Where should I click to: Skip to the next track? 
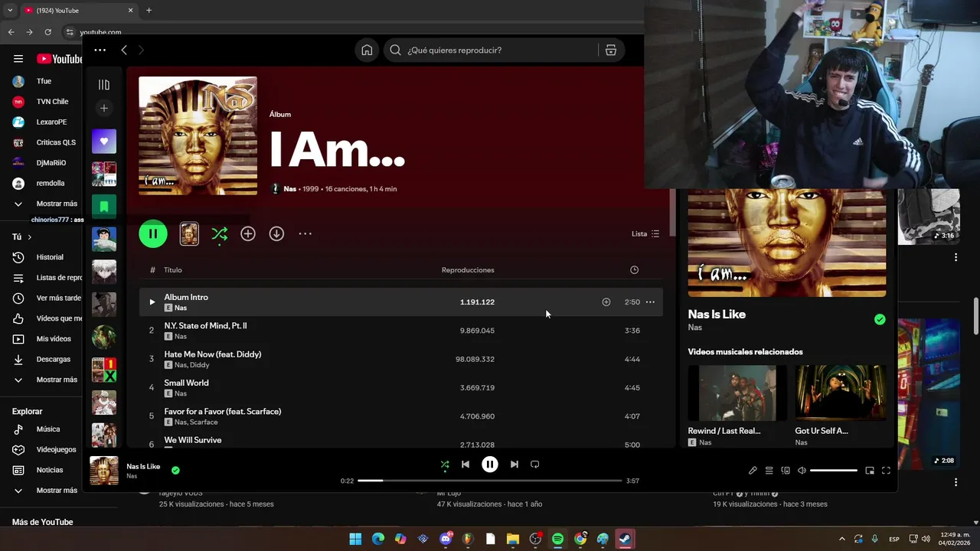pos(514,465)
